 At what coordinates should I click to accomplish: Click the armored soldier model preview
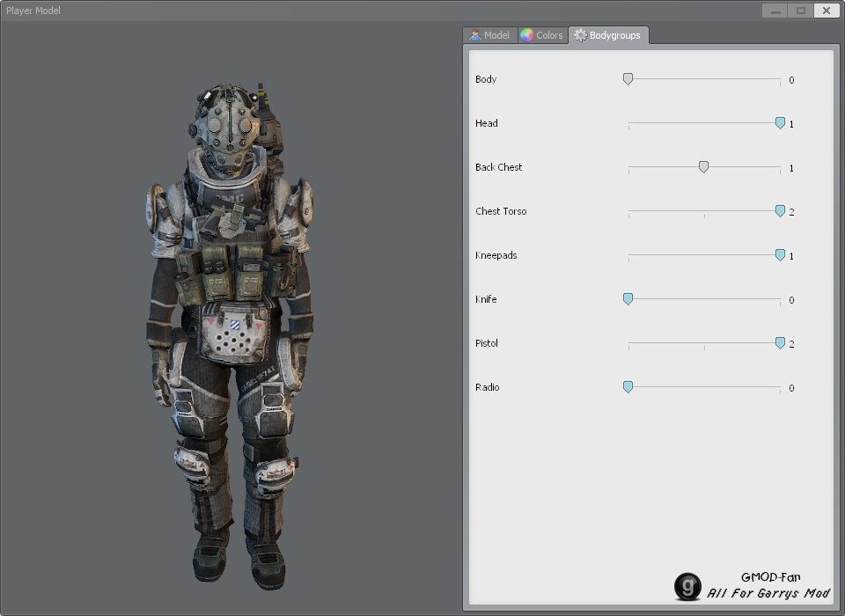click(x=230, y=335)
